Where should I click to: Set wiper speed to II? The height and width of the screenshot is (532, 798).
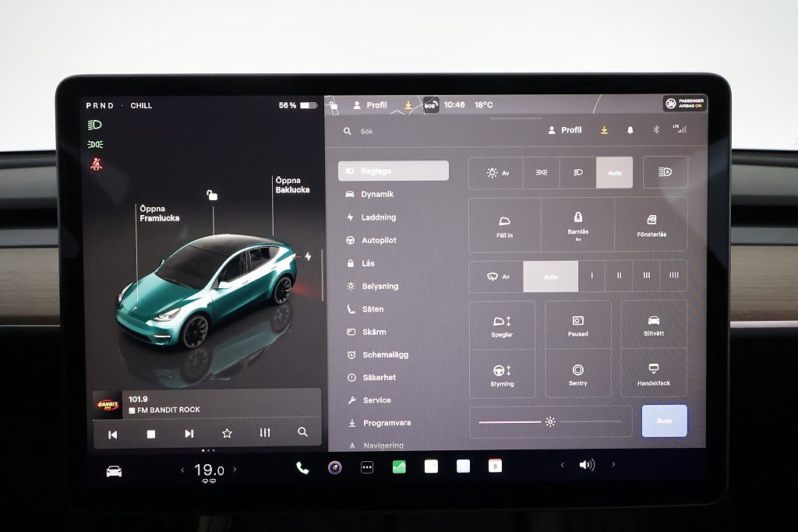click(619, 276)
